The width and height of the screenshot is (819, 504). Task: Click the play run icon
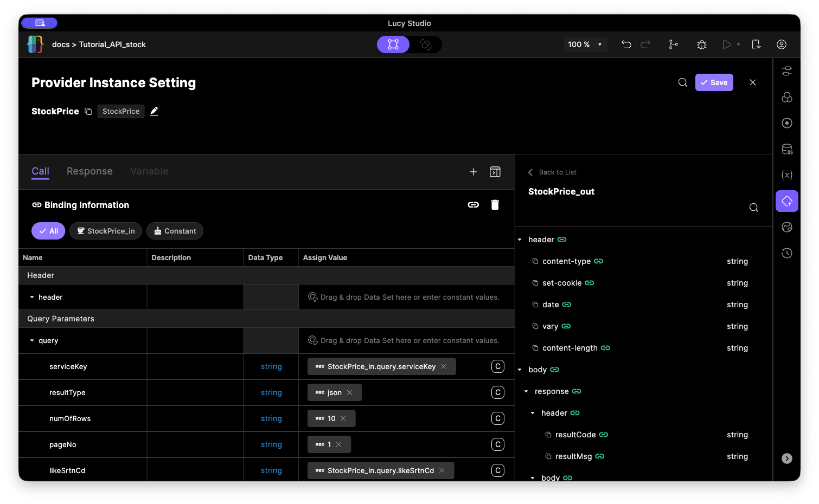727,44
